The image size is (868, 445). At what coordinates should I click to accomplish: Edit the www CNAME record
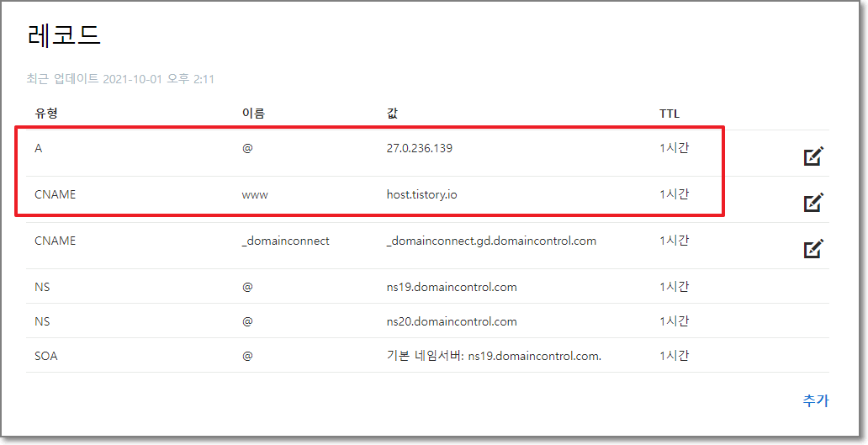click(x=813, y=203)
